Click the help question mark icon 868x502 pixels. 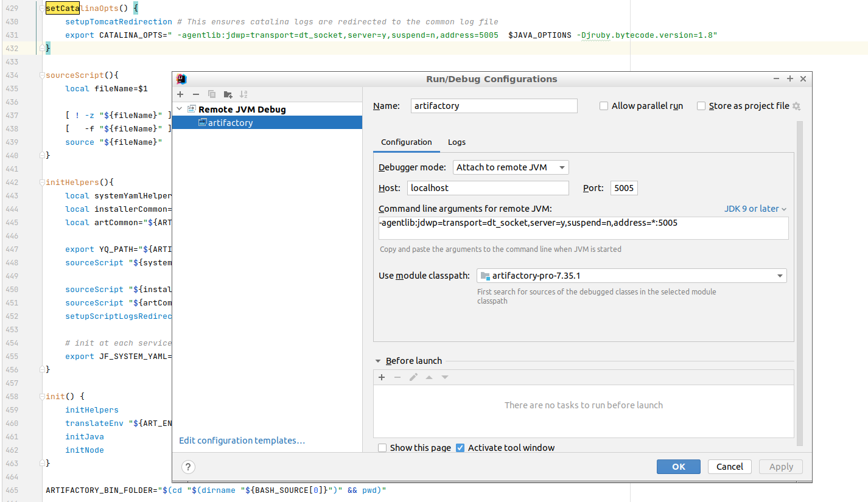[188, 467]
